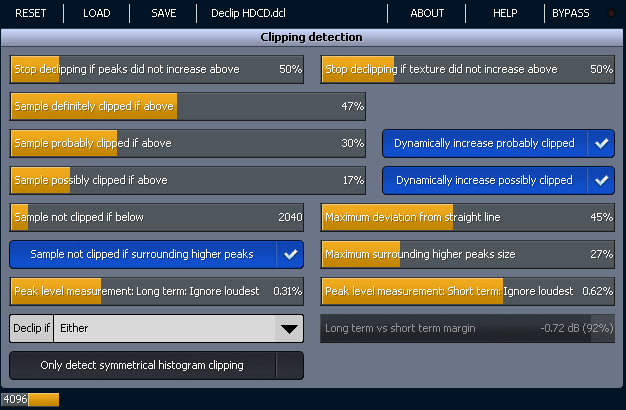626x410 pixels.
Task: Click the bypass indicator light
Action: click(611, 13)
